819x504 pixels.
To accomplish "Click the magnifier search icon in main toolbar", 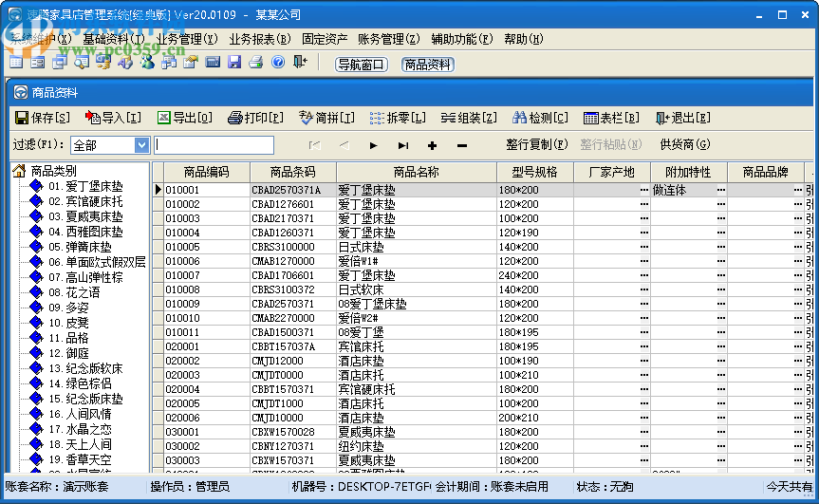I will (82, 64).
